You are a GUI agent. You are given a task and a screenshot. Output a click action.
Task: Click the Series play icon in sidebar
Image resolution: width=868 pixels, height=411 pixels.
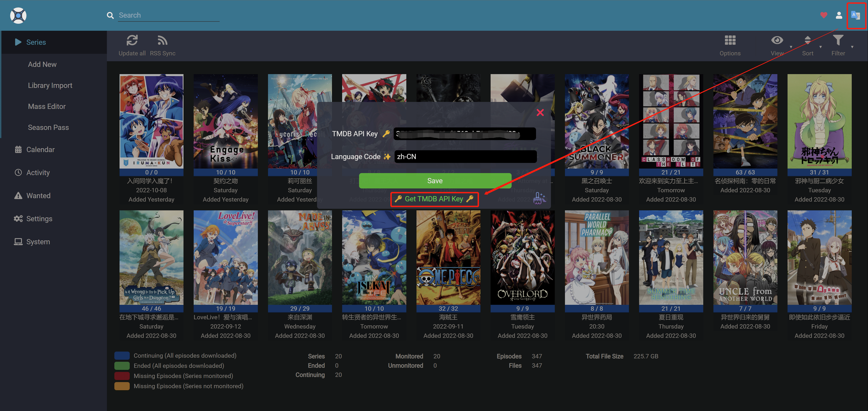click(x=18, y=42)
